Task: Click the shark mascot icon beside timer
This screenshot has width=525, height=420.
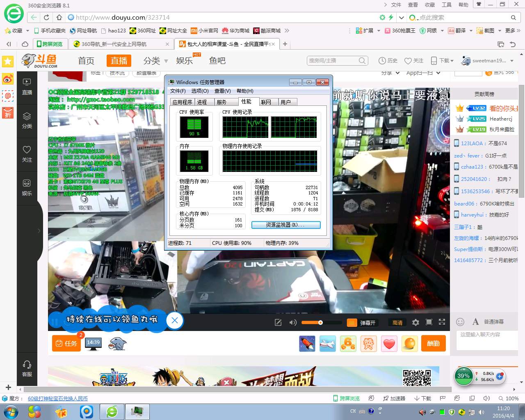Action: (x=118, y=344)
